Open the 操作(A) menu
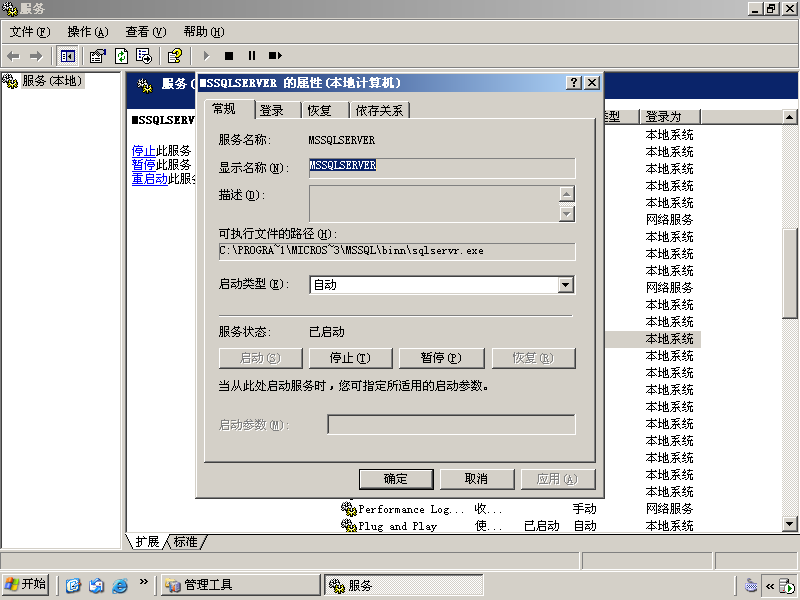 point(88,32)
